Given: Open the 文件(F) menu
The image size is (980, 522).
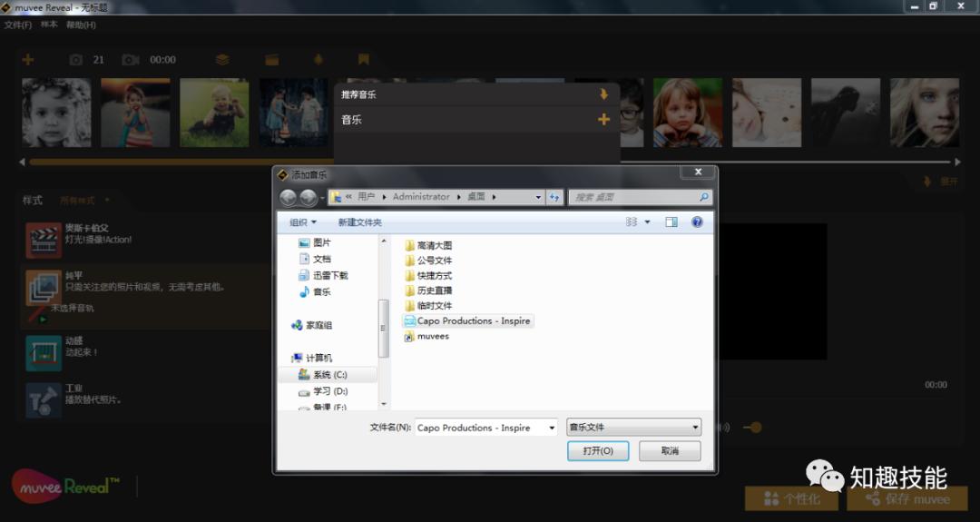Looking at the screenshot, I should click(x=17, y=25).
